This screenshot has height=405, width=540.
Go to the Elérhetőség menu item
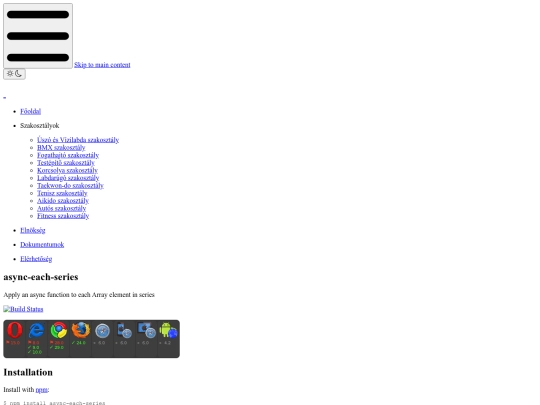click(36, 259)
